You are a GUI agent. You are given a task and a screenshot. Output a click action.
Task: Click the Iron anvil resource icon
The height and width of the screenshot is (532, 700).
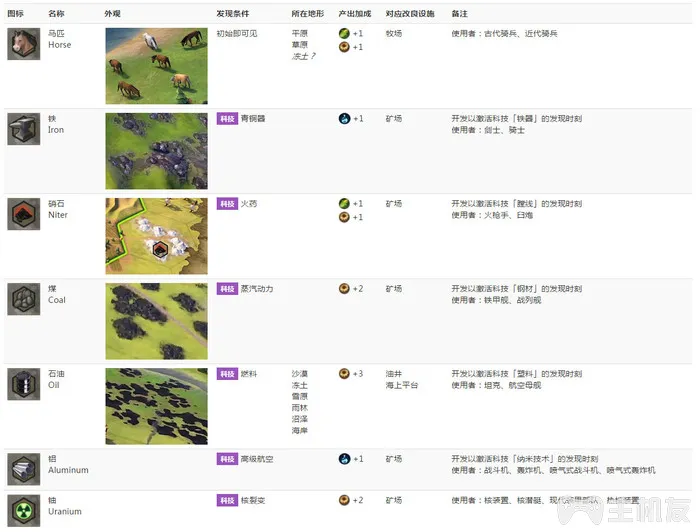24,129
